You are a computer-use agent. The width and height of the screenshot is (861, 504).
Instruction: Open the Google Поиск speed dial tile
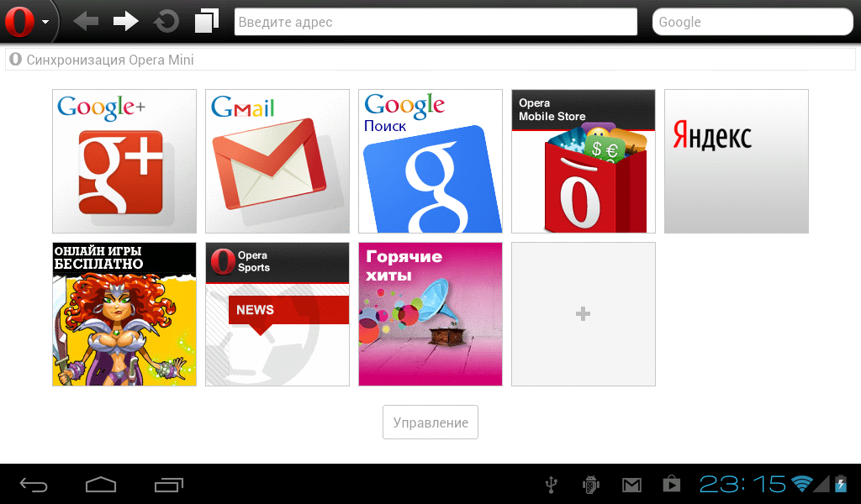[x=430, y=161]
